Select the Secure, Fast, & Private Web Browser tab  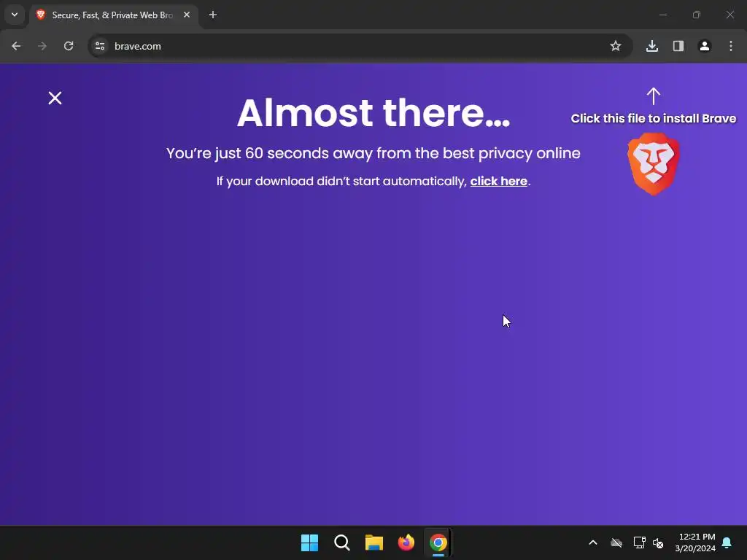point(113,15)
